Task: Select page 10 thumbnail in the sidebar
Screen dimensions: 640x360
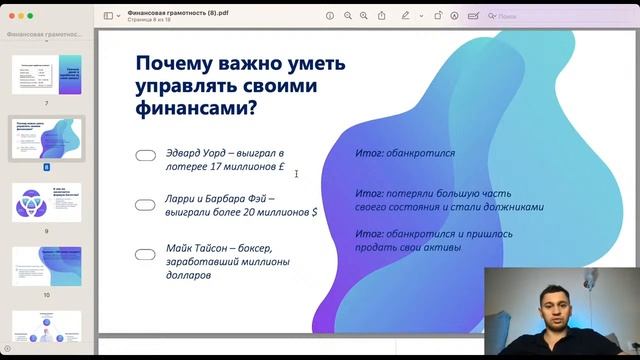Action: (47, 266)
